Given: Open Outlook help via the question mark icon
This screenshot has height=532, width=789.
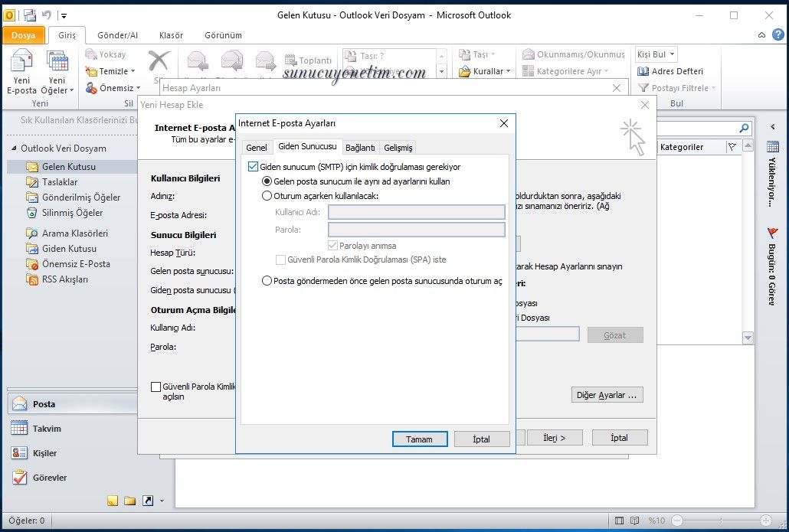Looking at the screenshot, I should pyautogui.click(x=778, y=34).
